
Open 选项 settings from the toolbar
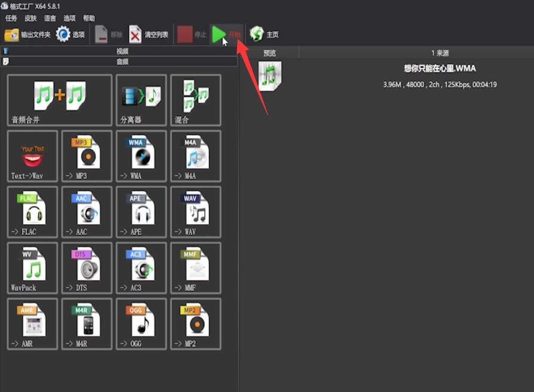pyautogui.click(x=70, y=35)
